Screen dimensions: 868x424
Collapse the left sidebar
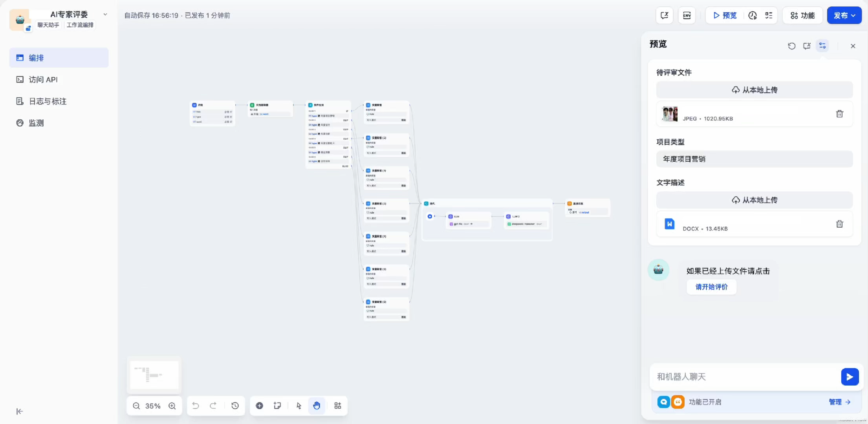pyautogui.click(x=20, y=411)
